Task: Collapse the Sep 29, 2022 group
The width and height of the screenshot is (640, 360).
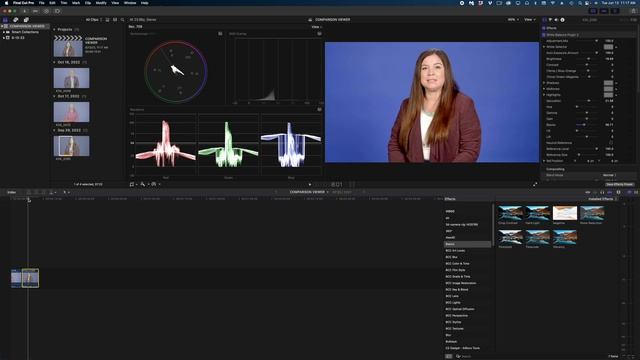Action: click(54, 130)
